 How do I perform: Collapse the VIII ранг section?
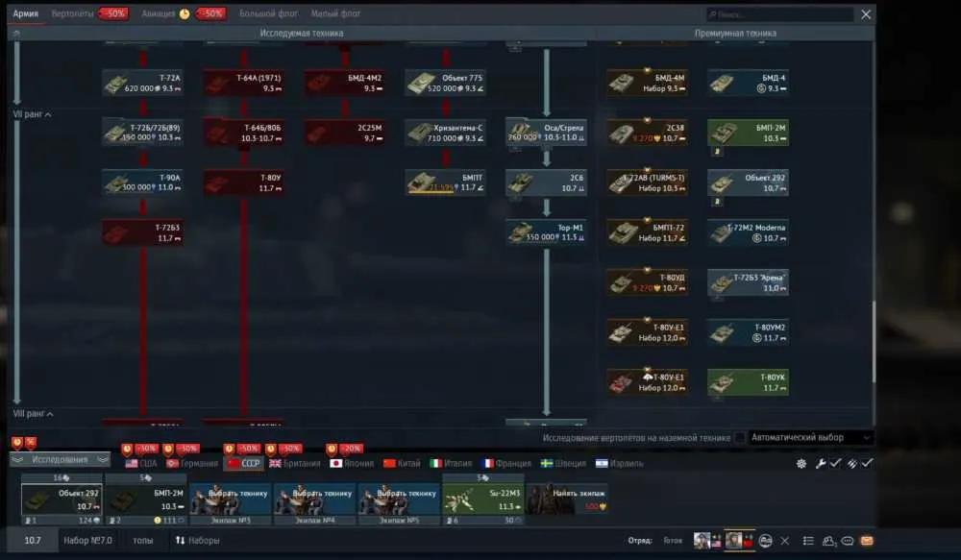[33, 414]
